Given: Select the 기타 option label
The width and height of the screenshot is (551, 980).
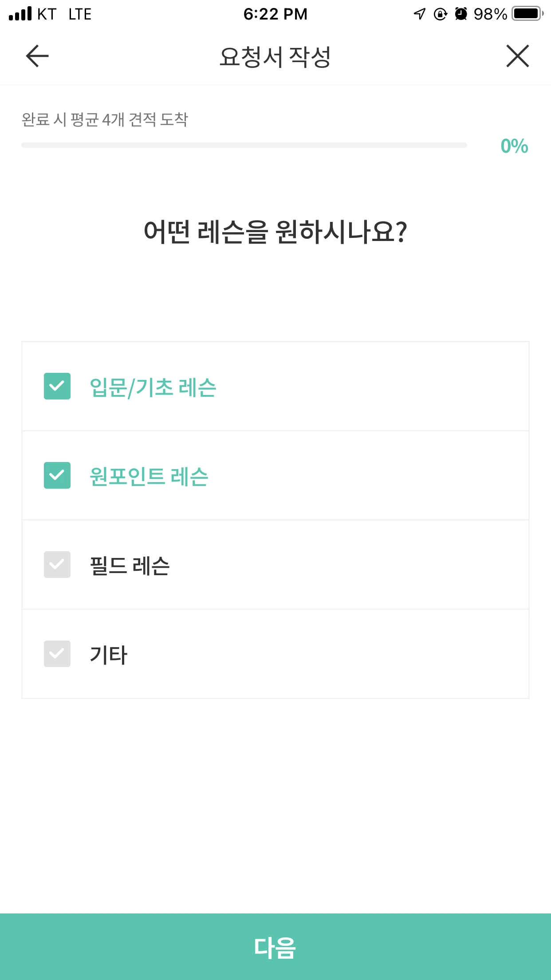Looking at the screenshot, I should [x=109, y=655].
